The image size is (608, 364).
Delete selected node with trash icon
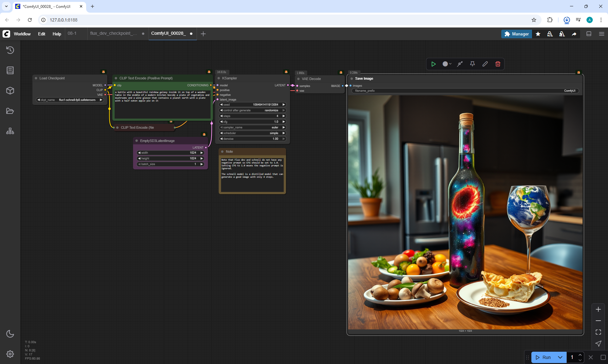coord(498,64)
